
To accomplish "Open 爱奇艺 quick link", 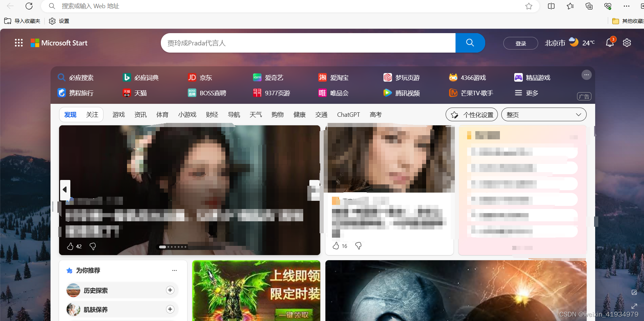I will (268, 78).
